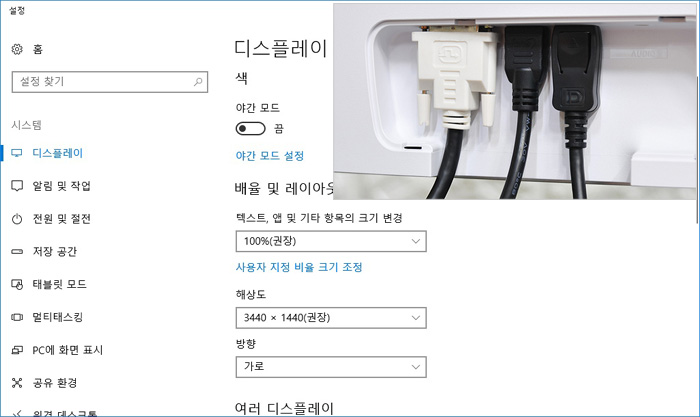Click the PC에 화면 표시 projection icon
The image size is (700, 417).
[17, 350]
